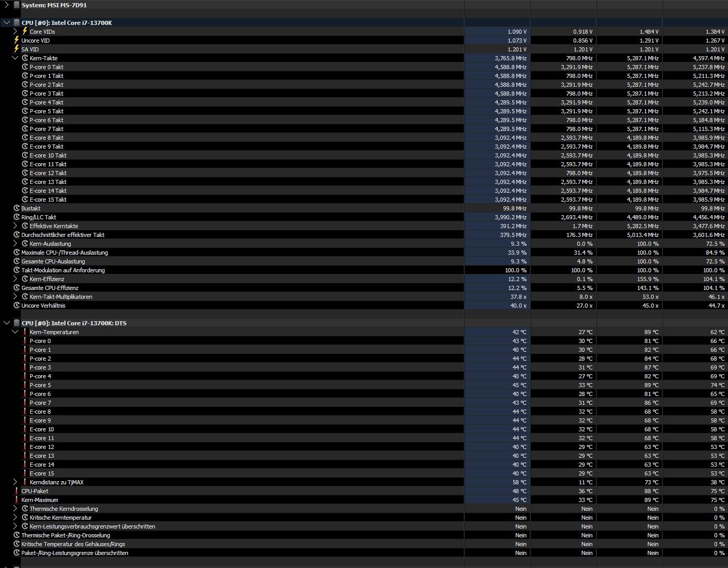Click the clock icon of Bustakt
The image size is (728, 568).
[x=17, y=208]
